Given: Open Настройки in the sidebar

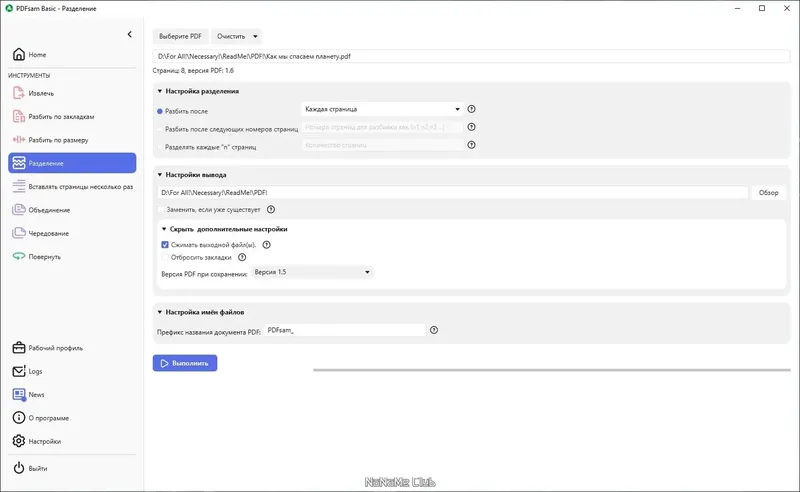Looking at the screenshot, I should [x=44, y=441].
